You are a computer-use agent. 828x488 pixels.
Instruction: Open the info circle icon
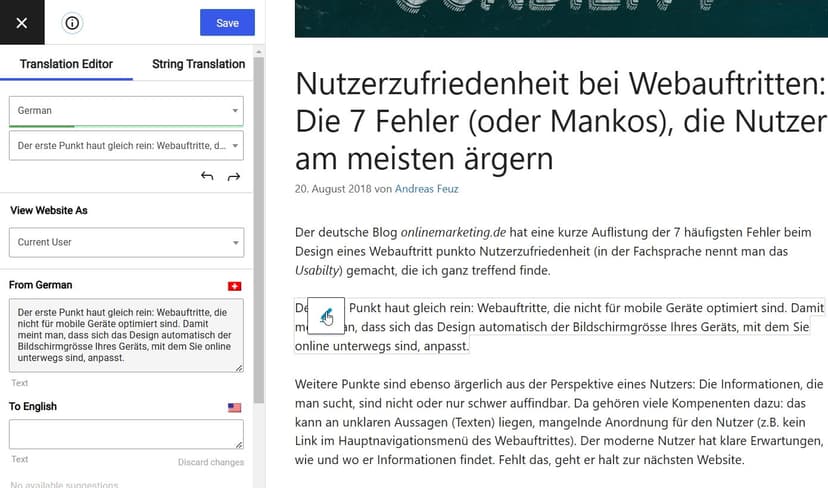point(72,23)
